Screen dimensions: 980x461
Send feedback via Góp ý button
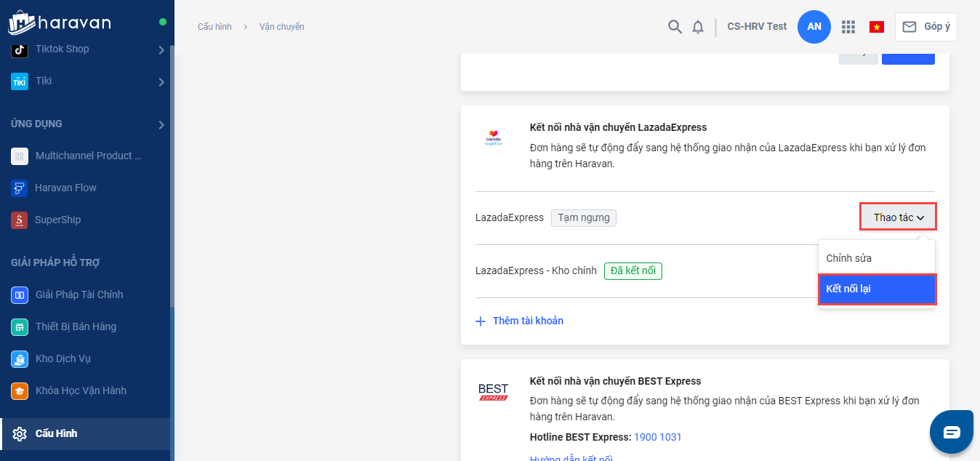pos(926,27)
